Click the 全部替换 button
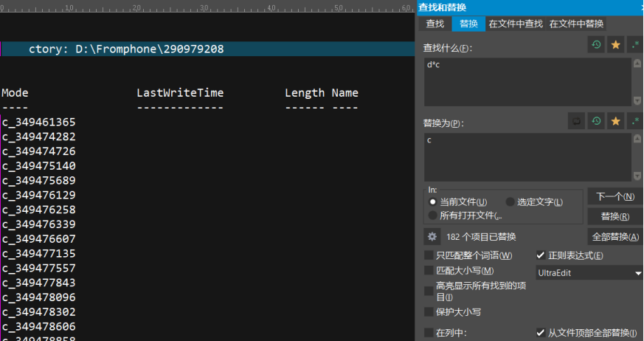Screen dimensions: 644x341 pos(615,237)
